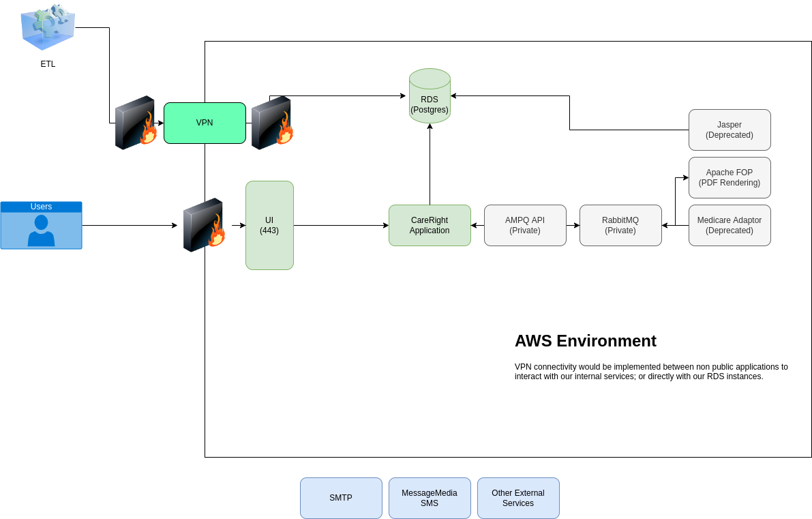The height and width of the screenshot is (519, 812).
Task: Select the firewall icon right of VPN
Action: coord(273,123)
